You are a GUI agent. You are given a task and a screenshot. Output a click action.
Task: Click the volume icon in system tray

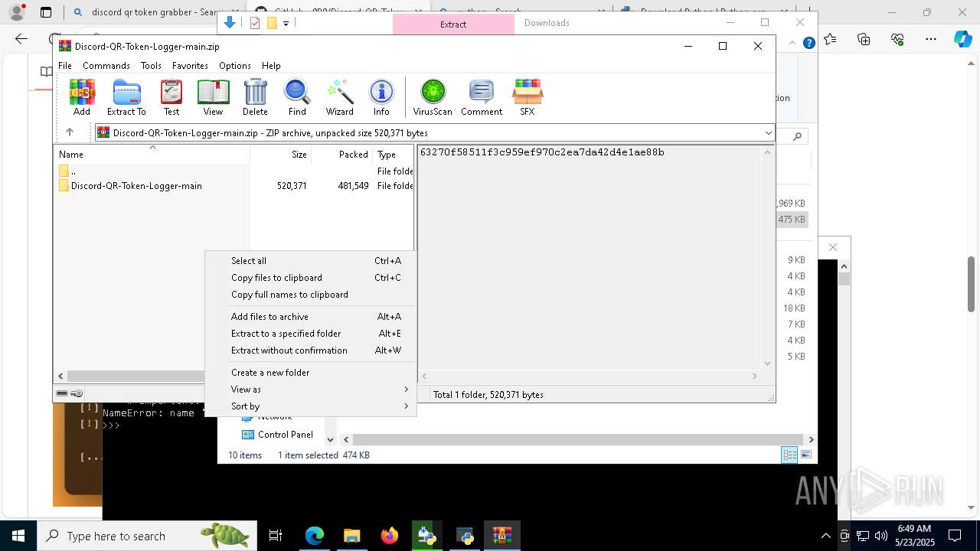coord(881,536)
